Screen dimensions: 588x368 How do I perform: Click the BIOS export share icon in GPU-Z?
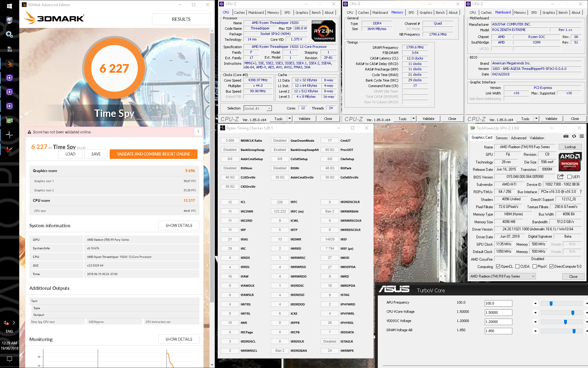coord(560,177)
